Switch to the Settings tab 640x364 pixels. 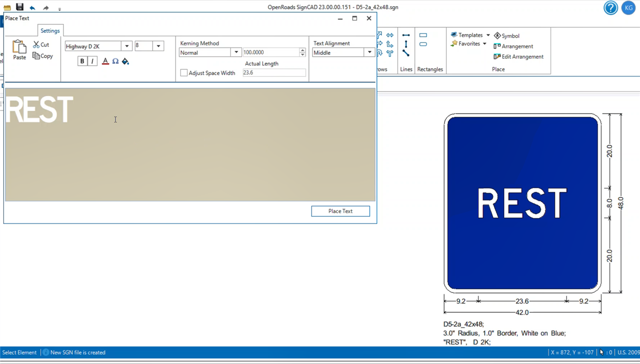pyautogui.click(x=50, y=31)
